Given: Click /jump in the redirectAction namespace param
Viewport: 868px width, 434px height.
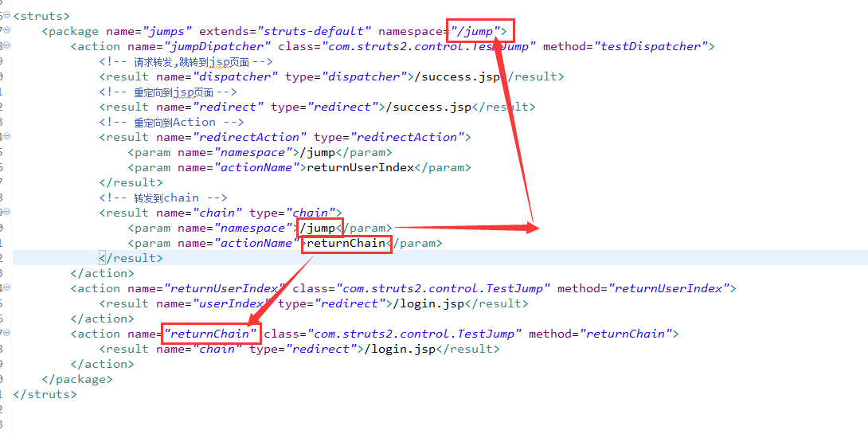Looking at the screenshot, I should pyautogui.click(x=318, y=153).
